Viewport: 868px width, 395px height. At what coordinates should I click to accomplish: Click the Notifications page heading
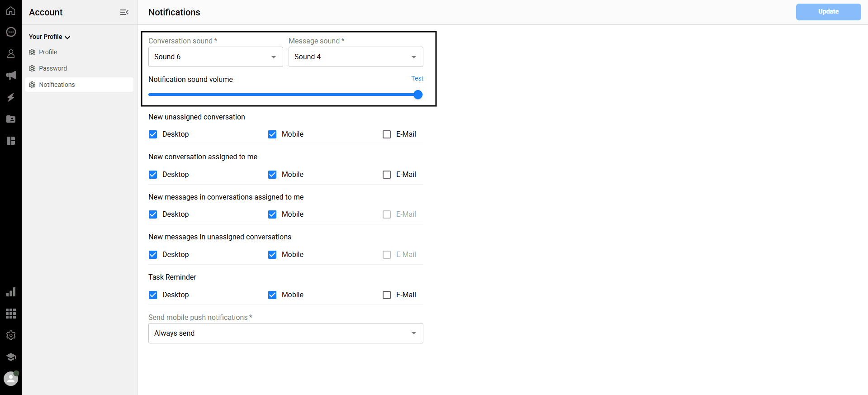[x=174, y=12]
